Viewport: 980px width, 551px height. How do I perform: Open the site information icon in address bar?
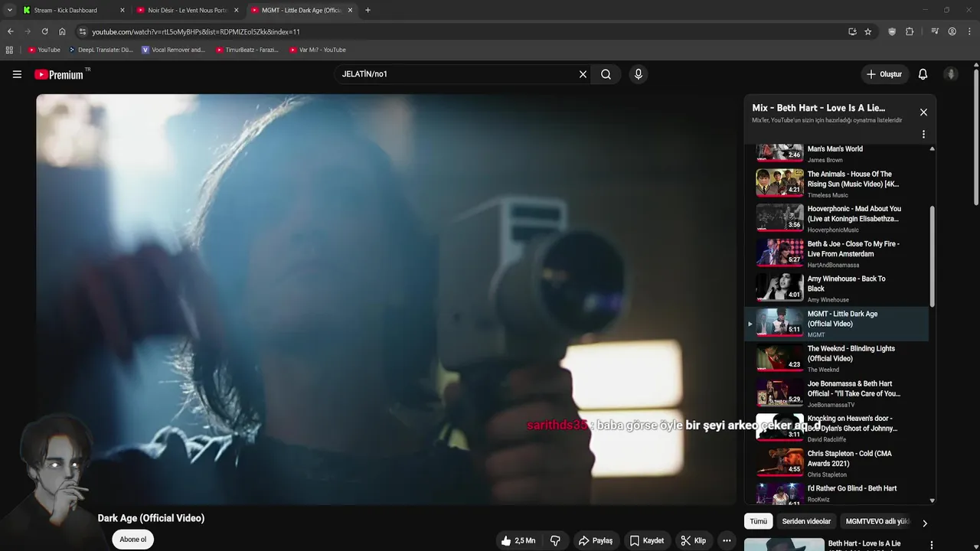tap(83, 31)
